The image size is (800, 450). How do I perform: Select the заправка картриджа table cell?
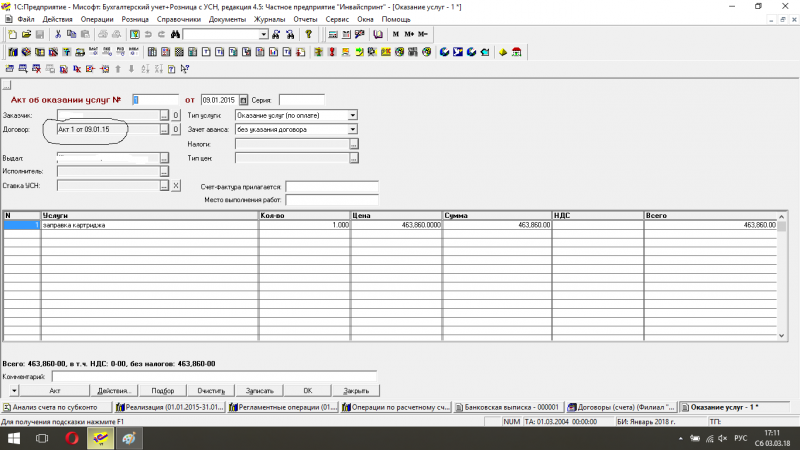(x=149, y=225)
